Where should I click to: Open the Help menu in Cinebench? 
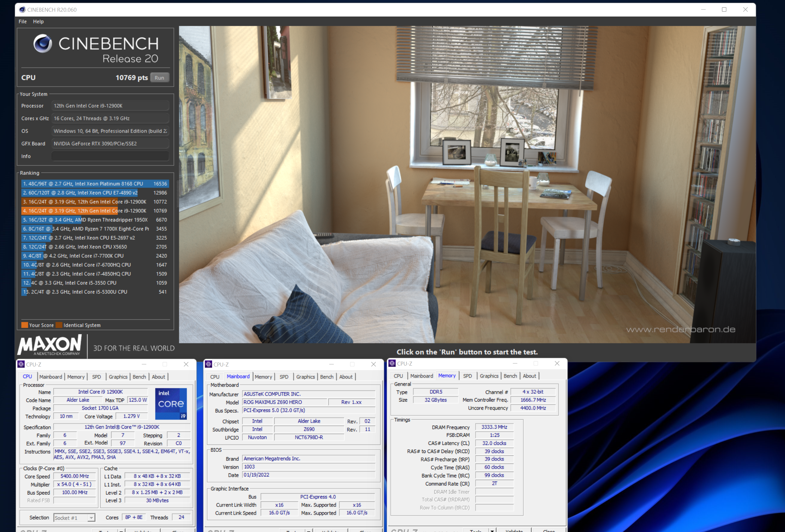point(38,21)
